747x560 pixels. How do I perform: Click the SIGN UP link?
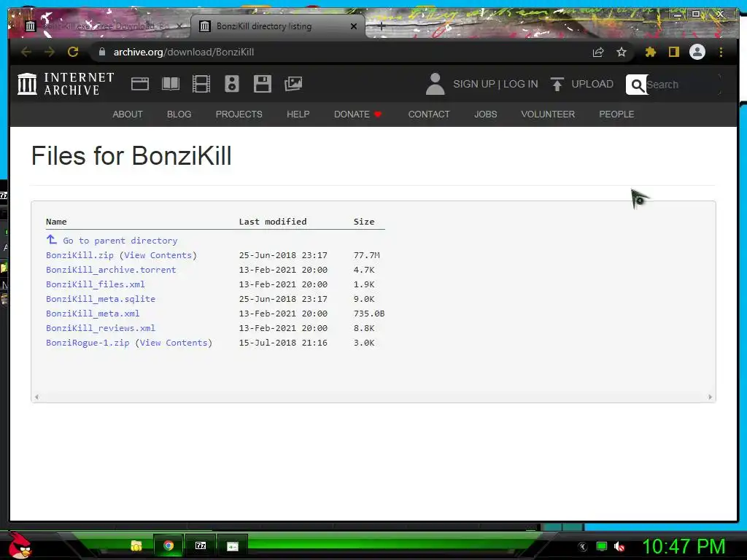pos(473,84)
